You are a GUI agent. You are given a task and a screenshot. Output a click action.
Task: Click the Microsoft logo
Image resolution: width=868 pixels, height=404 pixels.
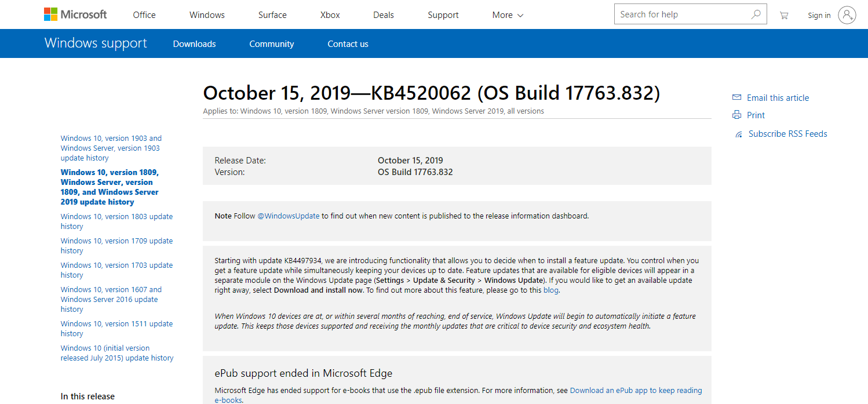tap(75, 14)
